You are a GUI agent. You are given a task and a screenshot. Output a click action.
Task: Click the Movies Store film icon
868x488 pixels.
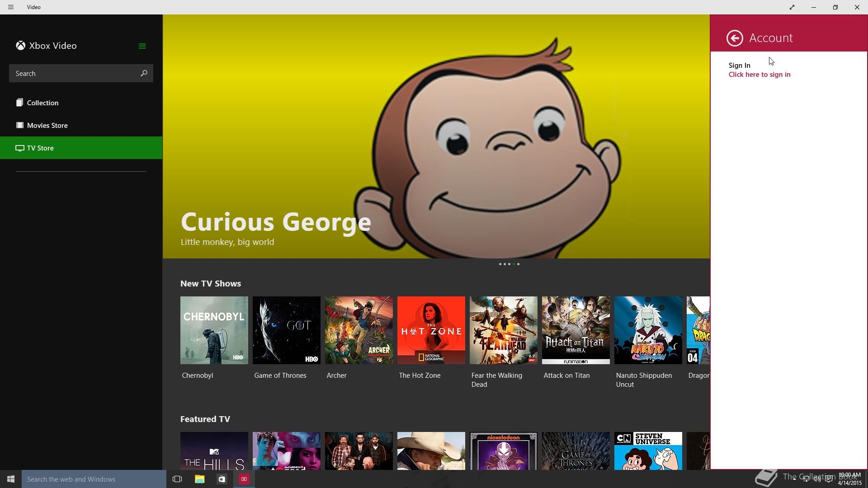coord(19,125)
